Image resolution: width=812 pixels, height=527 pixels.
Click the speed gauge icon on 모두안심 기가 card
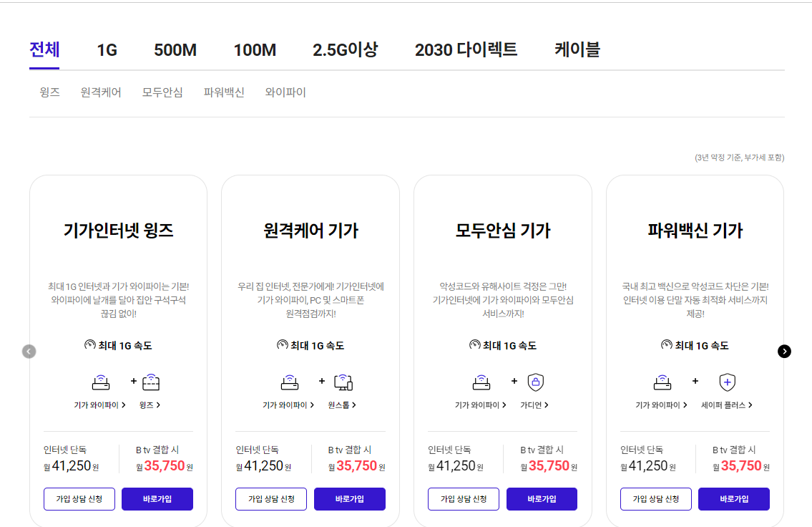tap(474, 344)
